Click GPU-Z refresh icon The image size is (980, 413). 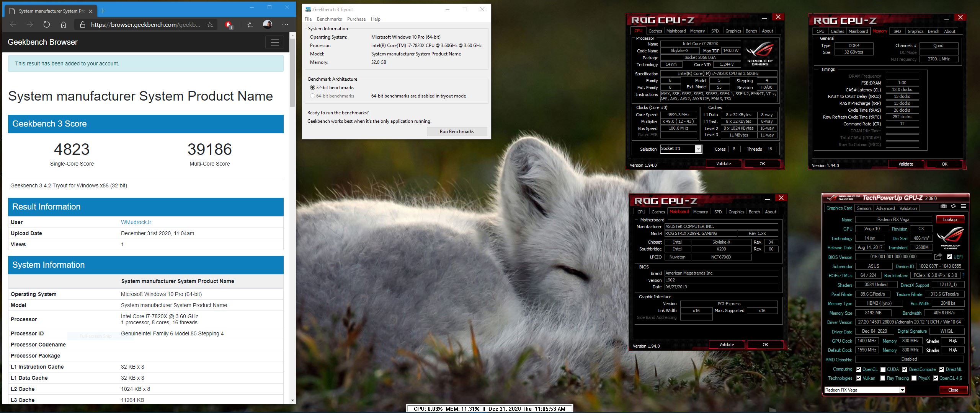[953, 206]
